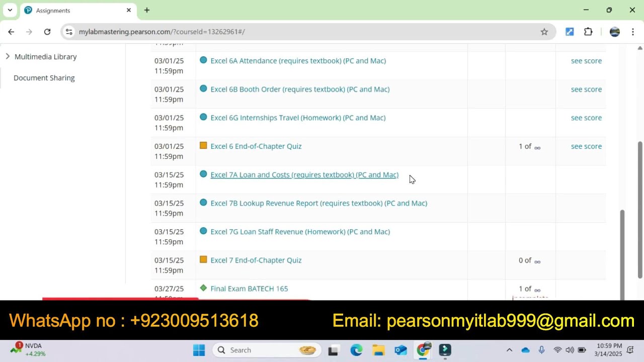See score for Excel 6G Internships Travel
Viewport: 644px width, 362px height.
pos(586,118)
